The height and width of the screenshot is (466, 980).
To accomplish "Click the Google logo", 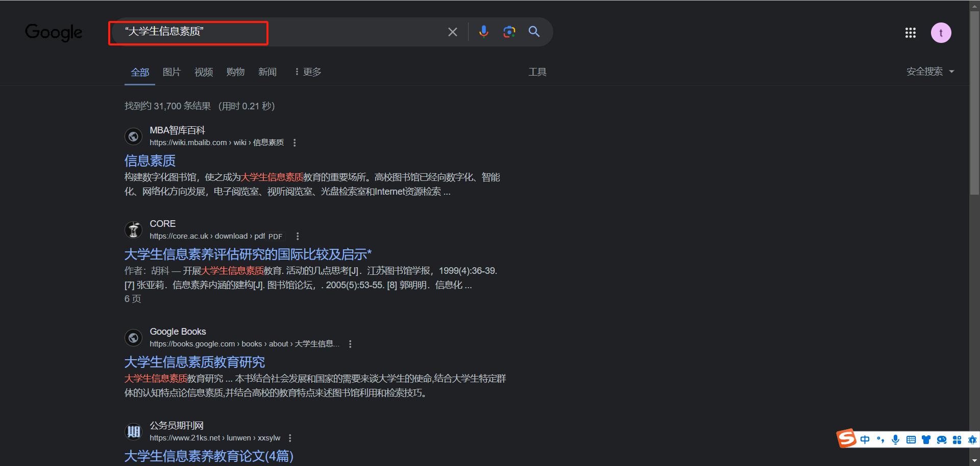I will [x=54, y=32].
